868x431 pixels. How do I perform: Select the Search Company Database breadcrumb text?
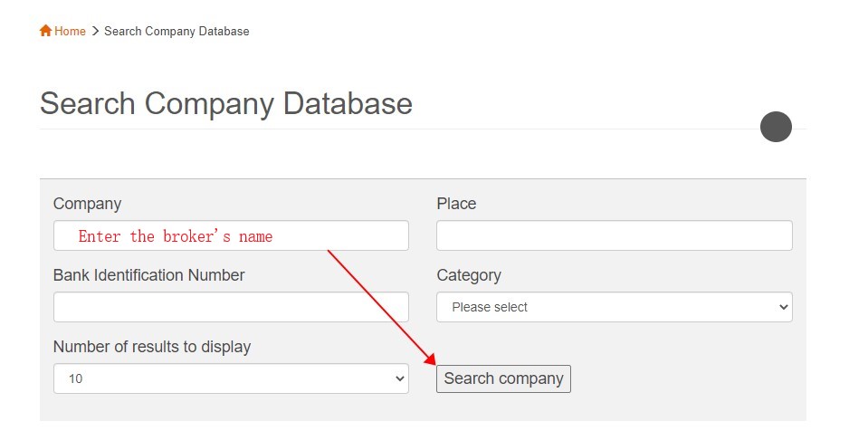pos(176,32)
